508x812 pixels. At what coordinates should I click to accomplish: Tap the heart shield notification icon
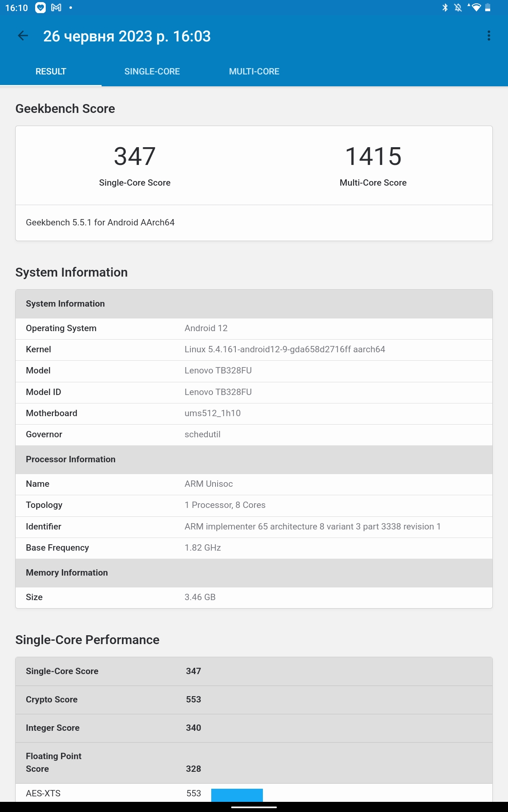tap(40, 8)
